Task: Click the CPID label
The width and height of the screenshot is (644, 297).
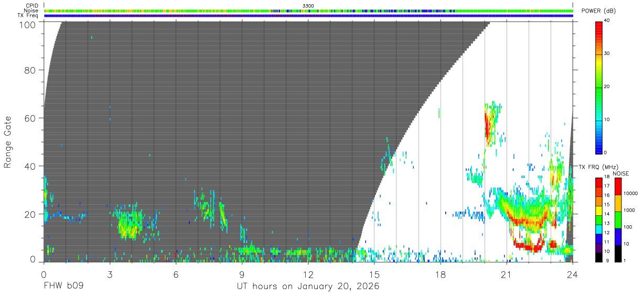Action: point(33,5)
